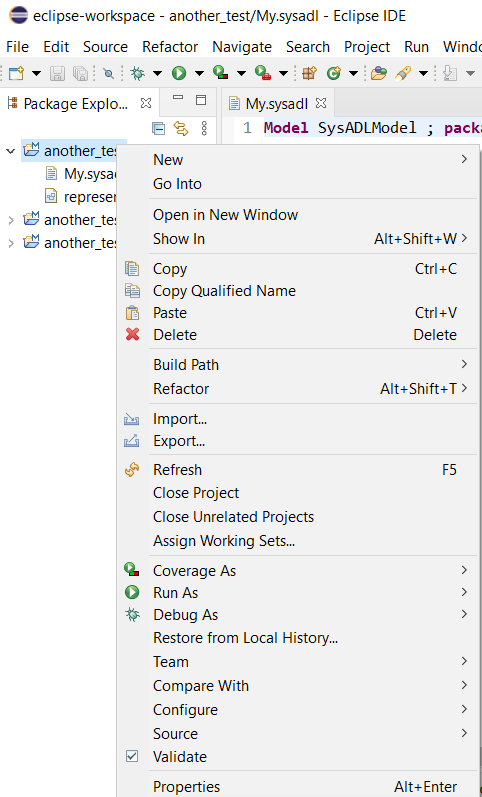Click the Skip All Breakpoints icon
The height and width of the screenshot is (797, 482).
tap(108, 74)
